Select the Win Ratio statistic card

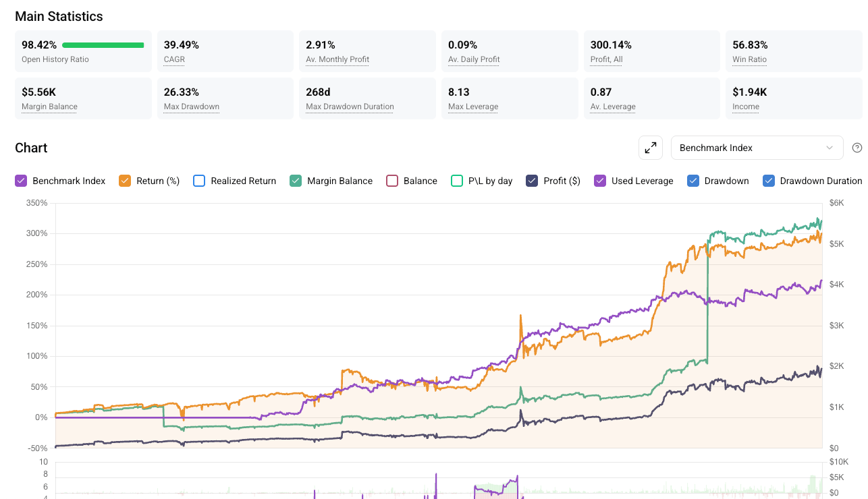(x=793, y=51)
